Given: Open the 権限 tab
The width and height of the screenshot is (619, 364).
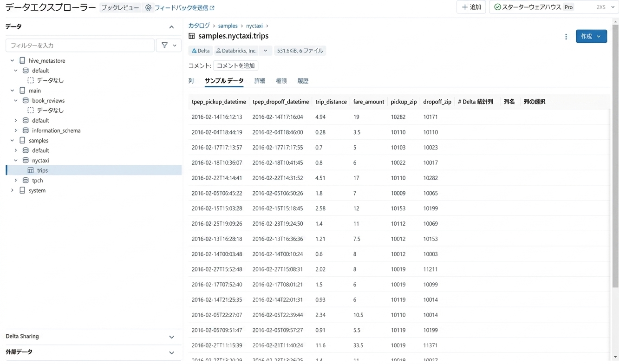Looking at the screenshot, I should pos(281,81).
